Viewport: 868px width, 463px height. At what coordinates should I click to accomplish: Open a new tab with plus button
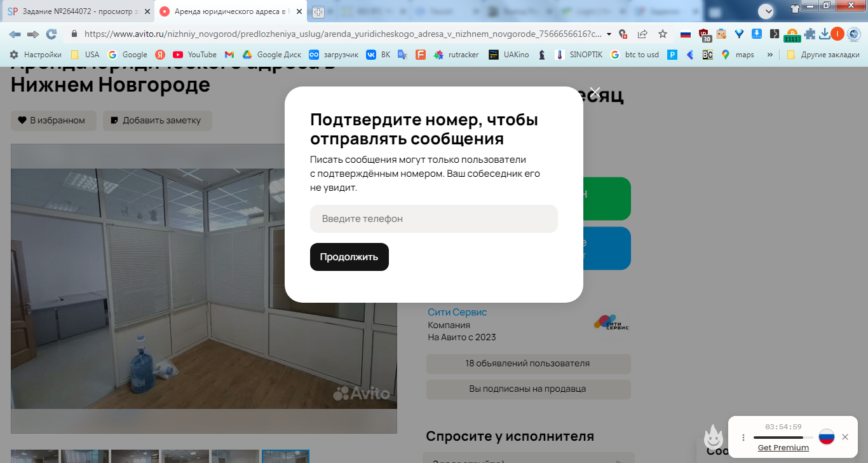[x=318, y=12]
